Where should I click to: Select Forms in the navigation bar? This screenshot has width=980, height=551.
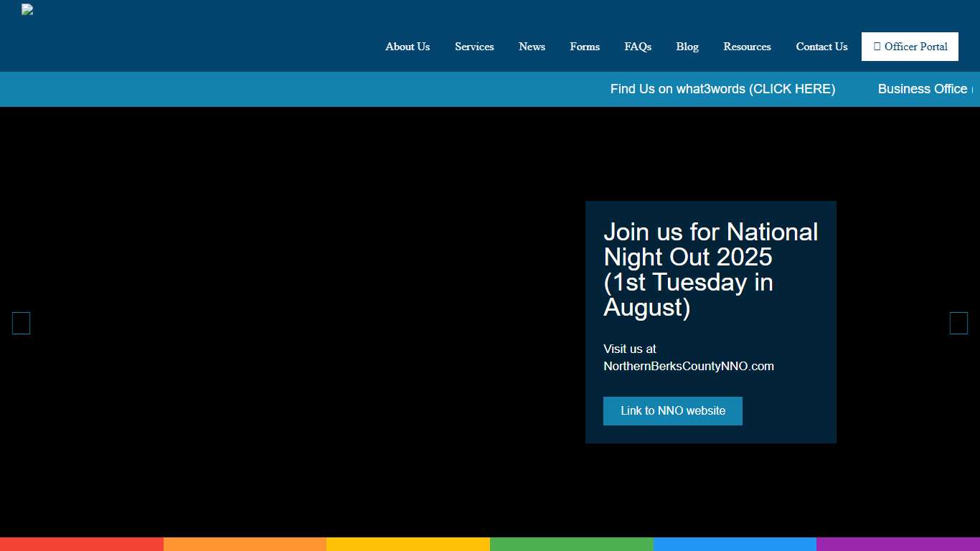(x=585, y=47)
